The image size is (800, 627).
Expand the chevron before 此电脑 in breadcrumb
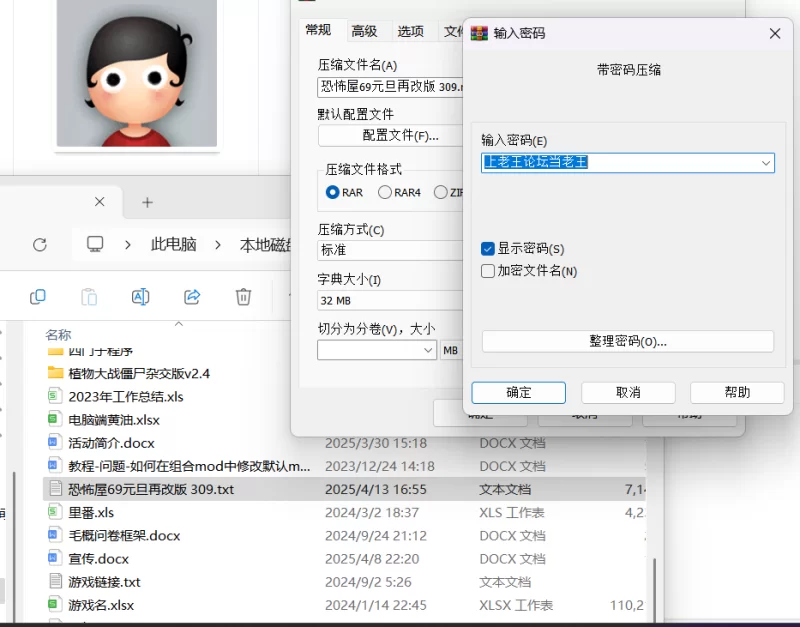pyautogui.click(x=128, y=244)
